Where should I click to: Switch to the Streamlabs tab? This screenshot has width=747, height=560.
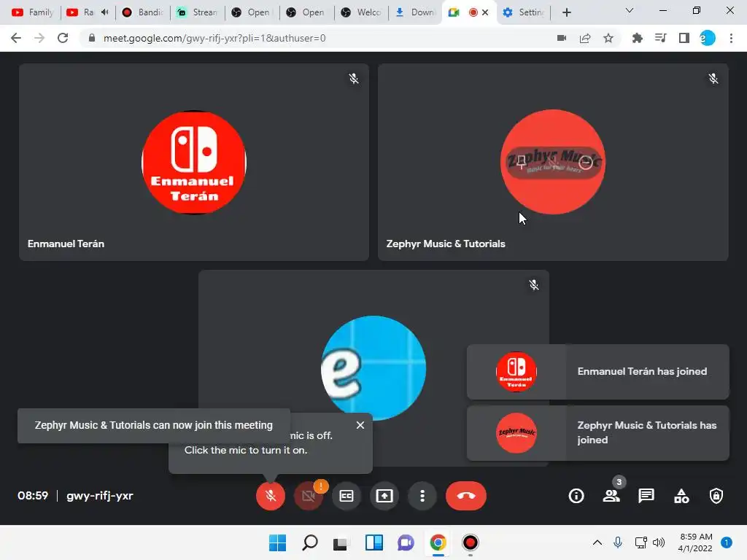click(197, 12)
